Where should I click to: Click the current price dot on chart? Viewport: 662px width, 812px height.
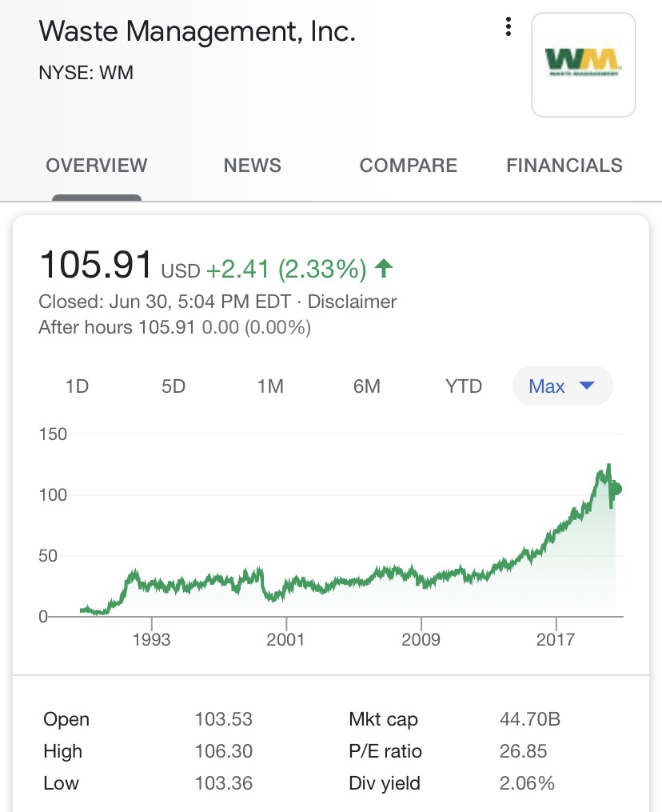click(x=615, y=490)
